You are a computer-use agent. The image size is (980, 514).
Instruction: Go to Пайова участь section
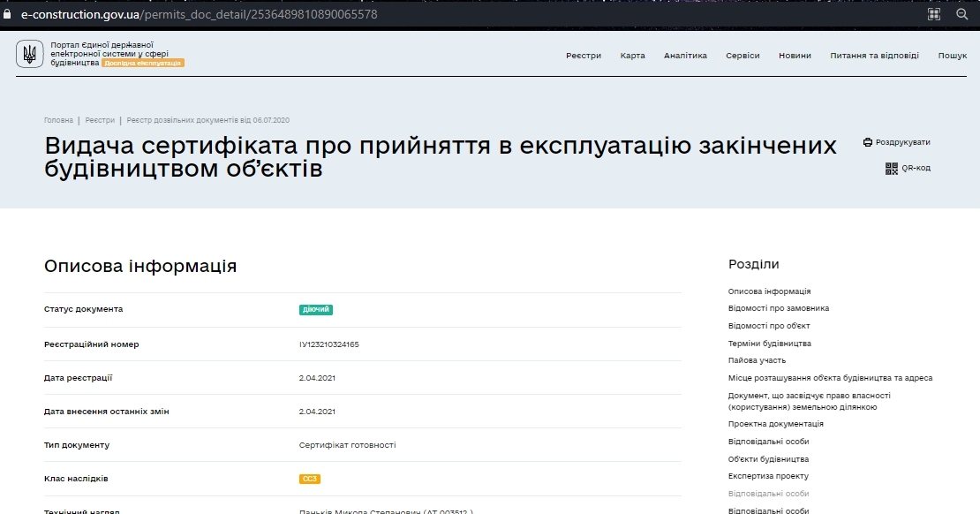pos(757,360)
